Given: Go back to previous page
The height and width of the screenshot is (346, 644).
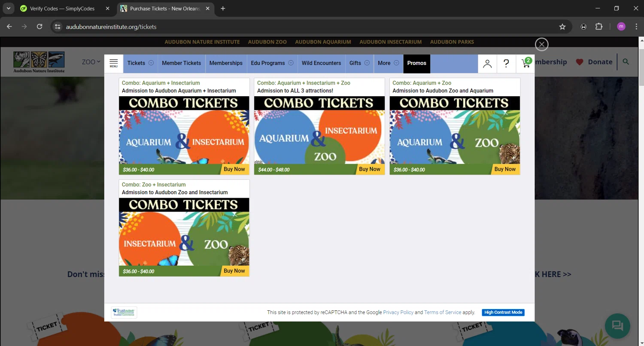Looking at the screenshot, I should point(9,27).
